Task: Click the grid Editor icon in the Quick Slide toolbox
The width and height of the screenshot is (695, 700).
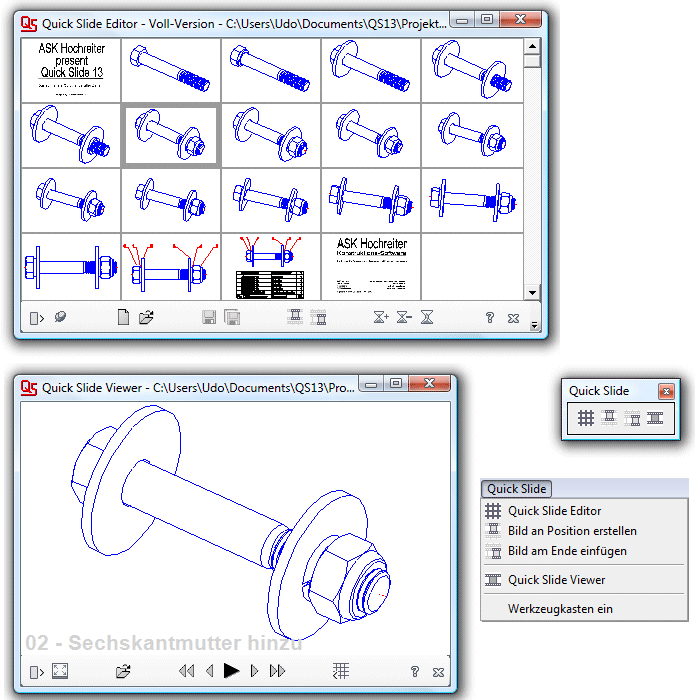Action: tap(586, 418)
